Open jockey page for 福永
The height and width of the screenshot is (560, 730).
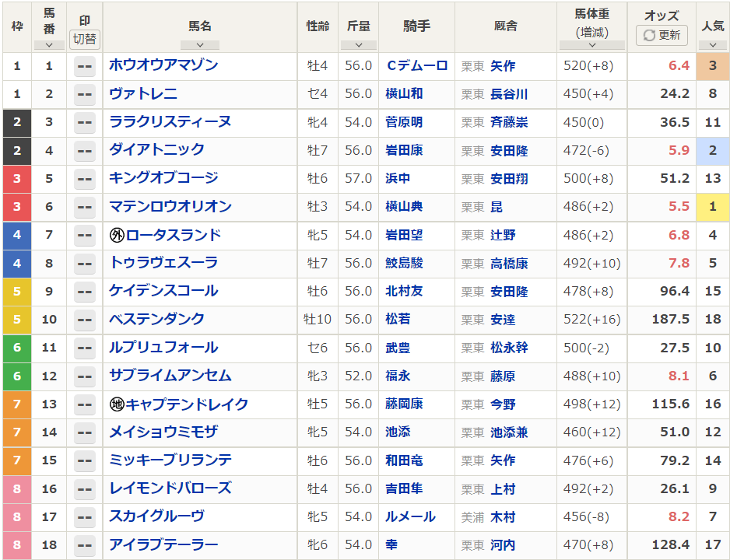pos(398,376)
